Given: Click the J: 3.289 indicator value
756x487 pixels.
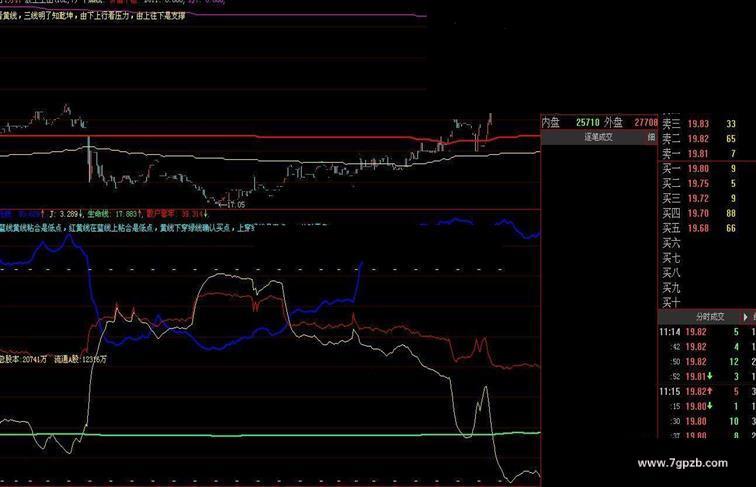Looking at the screenshot, I should coord(65,213).
